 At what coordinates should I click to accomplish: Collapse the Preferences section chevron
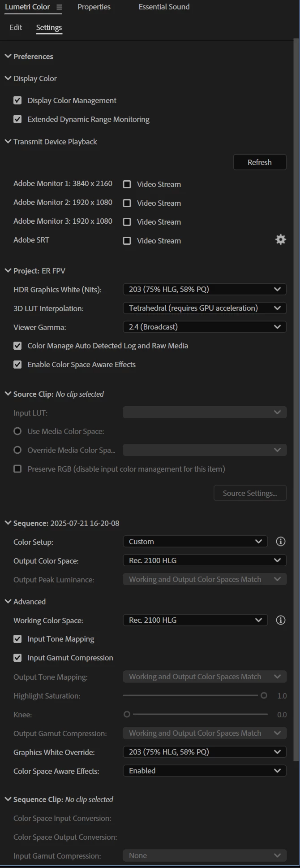pyautogui.click(x=8, y=56)
